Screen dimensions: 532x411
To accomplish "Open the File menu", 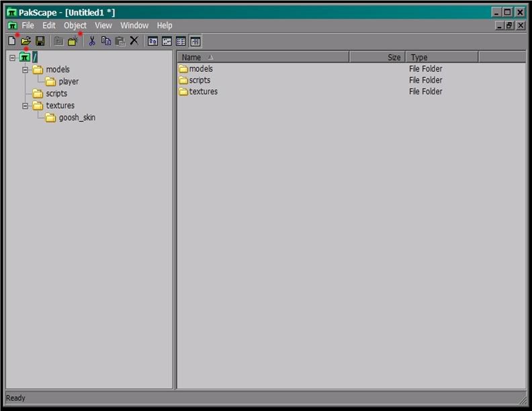I will (28, 26).
